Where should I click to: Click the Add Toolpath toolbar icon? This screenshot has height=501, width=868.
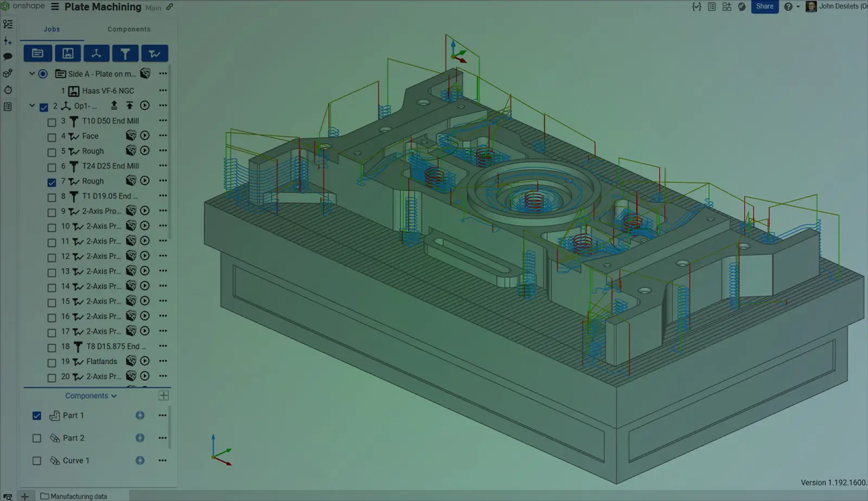[x=155, y=53]
